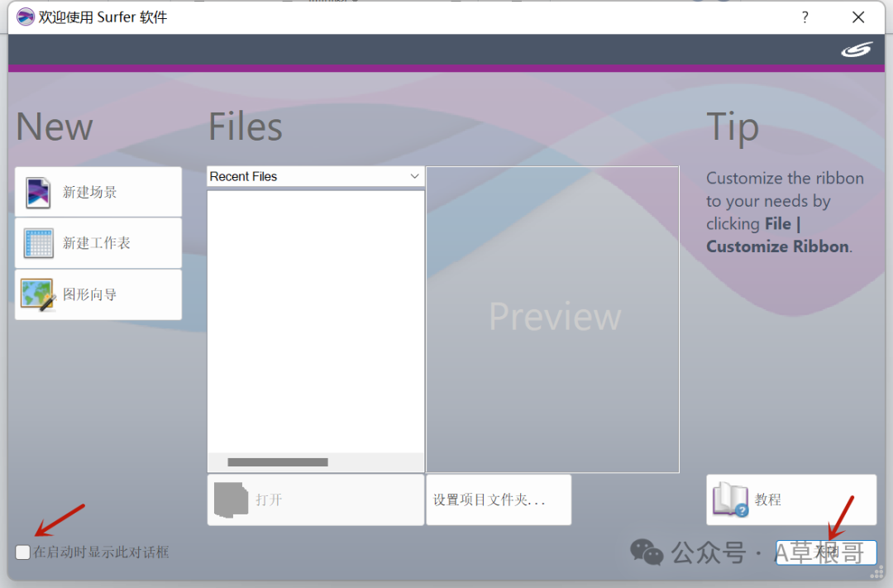Screen dimensions: 893x588
Task: Open the Recent Files combo box
Action: 315,176
